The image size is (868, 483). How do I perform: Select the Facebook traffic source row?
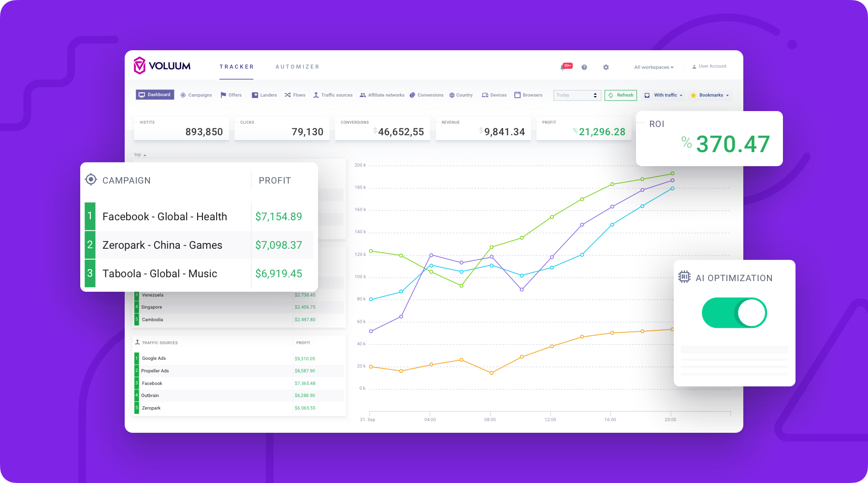239,384
